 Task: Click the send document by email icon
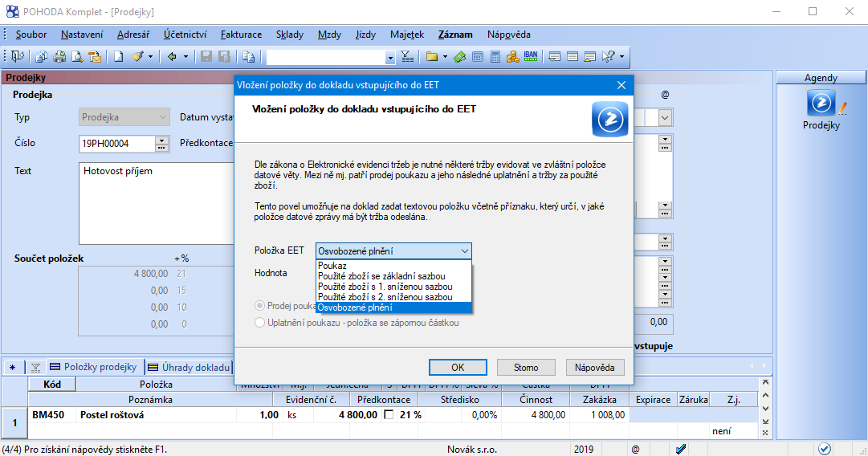pyautogui.click(x=95, y=56)
